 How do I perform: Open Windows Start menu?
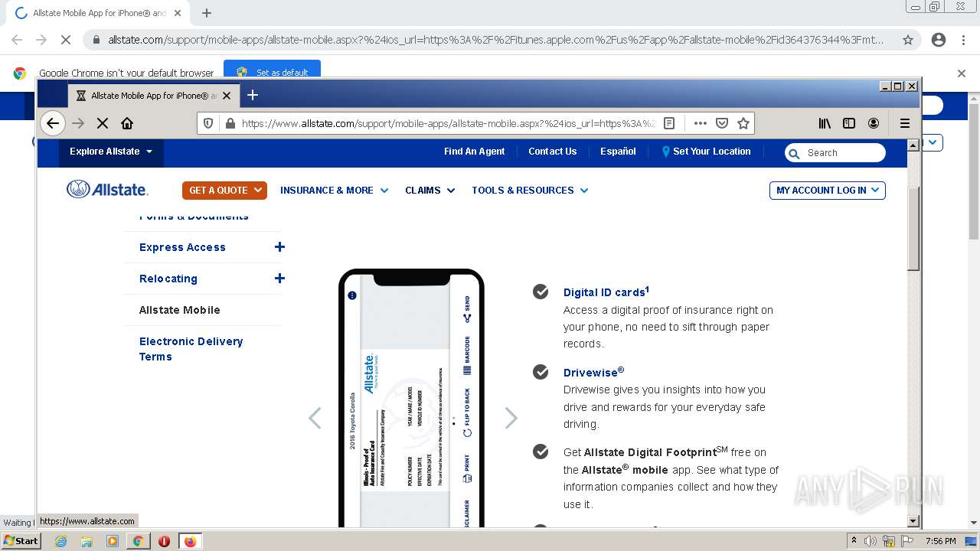coord(21,540)
